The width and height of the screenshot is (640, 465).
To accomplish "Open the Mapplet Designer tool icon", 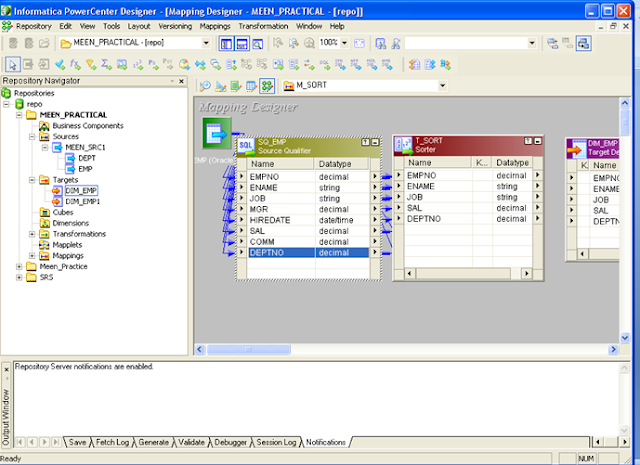I will tap(251, 86).
